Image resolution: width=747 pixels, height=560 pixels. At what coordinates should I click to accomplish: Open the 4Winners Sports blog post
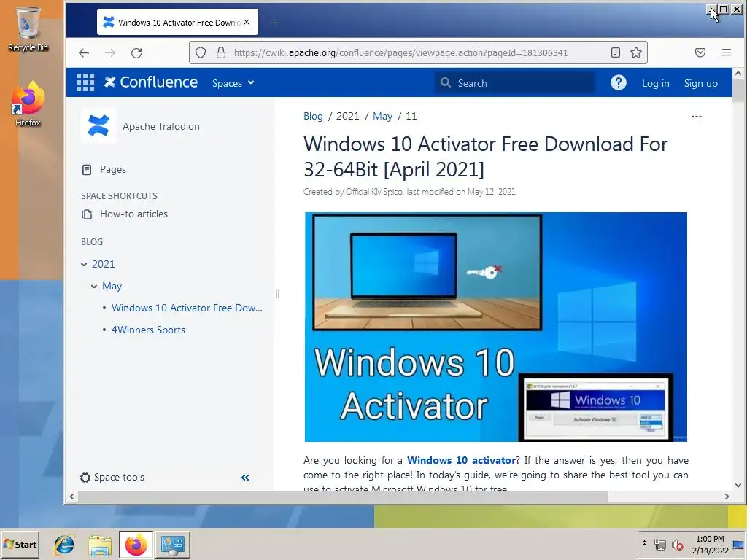(x=148, y=330)
